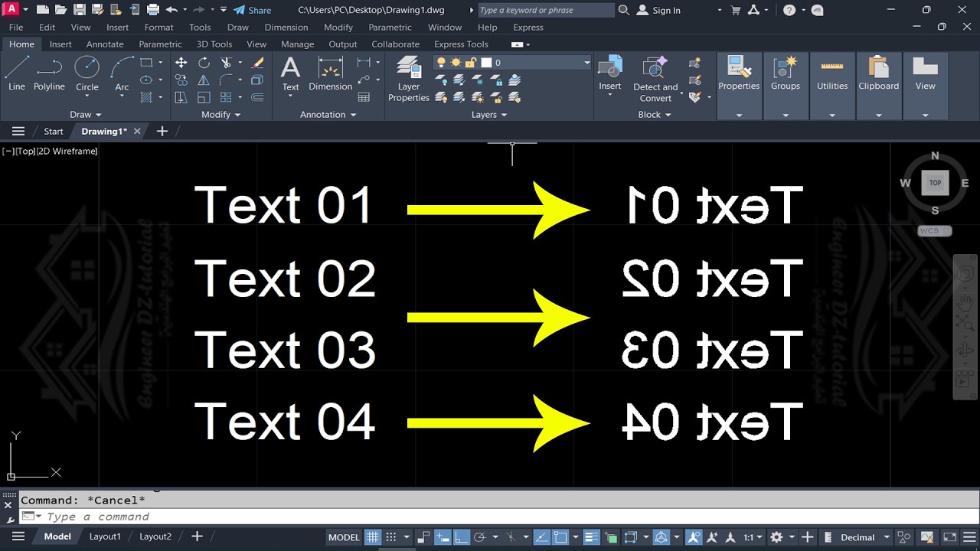Expand the Layers panel dropdown
The width and height of the screenshot is (980, 551).
coord(489,115)
